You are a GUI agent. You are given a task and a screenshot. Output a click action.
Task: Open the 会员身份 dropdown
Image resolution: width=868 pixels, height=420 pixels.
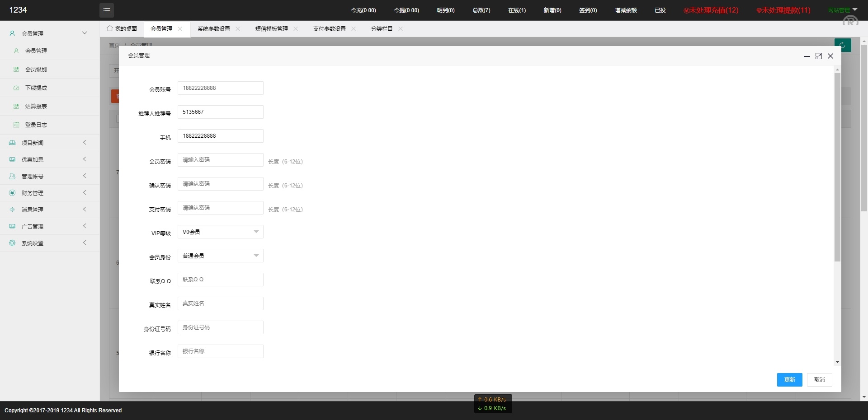tap(220, 256)
